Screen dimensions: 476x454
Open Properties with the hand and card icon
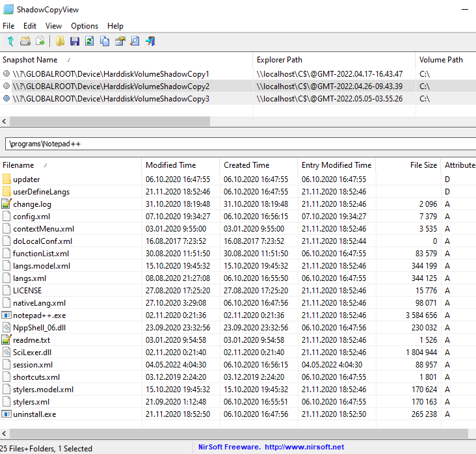120,41
